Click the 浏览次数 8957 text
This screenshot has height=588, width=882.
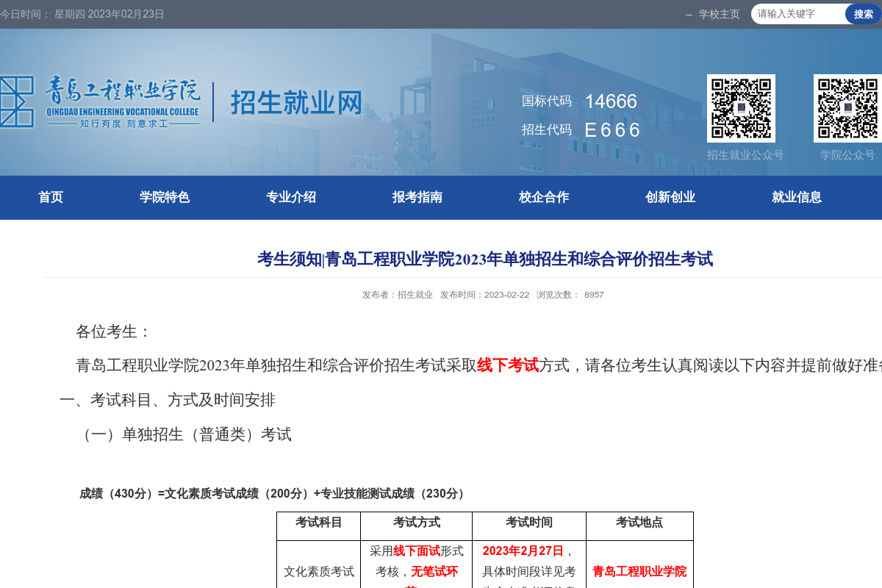coord(570,295)
